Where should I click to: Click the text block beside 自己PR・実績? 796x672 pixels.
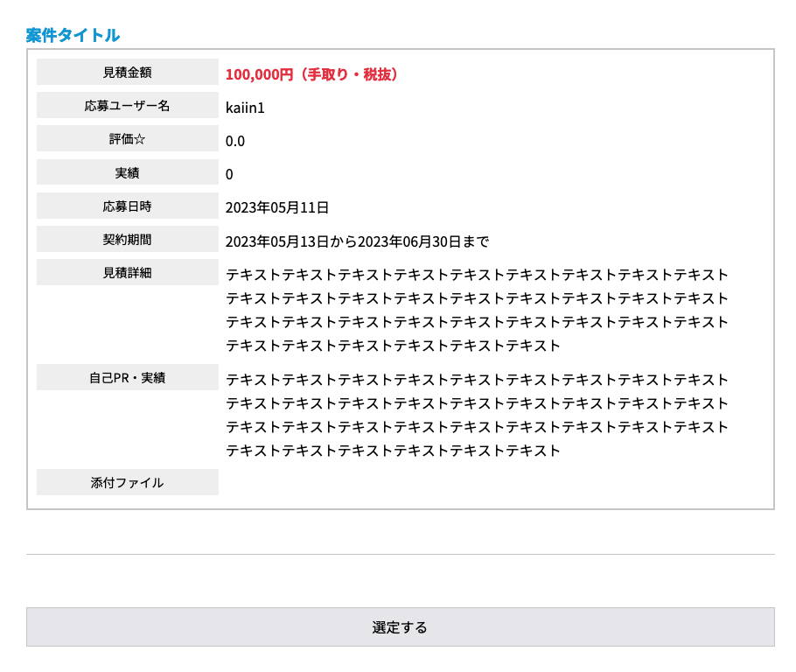click(477, 415)
